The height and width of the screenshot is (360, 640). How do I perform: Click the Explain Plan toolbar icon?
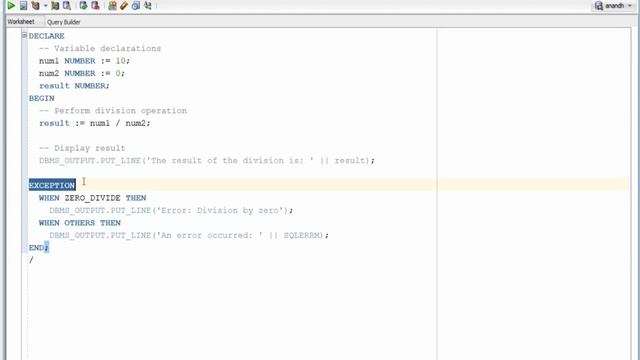point(36,6)
